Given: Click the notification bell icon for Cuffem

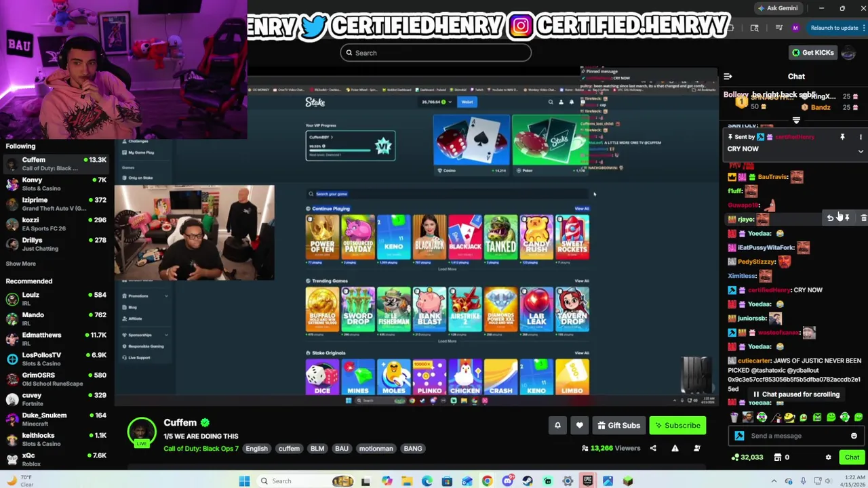Looking at the screenshot, I should pyautogui.click(x=557, y=426).
